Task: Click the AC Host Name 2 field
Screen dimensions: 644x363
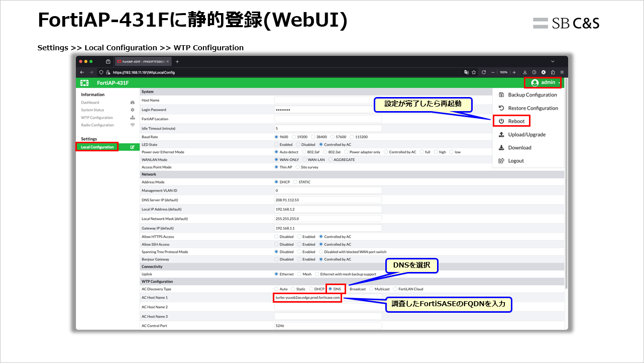Action: [328, 307]
